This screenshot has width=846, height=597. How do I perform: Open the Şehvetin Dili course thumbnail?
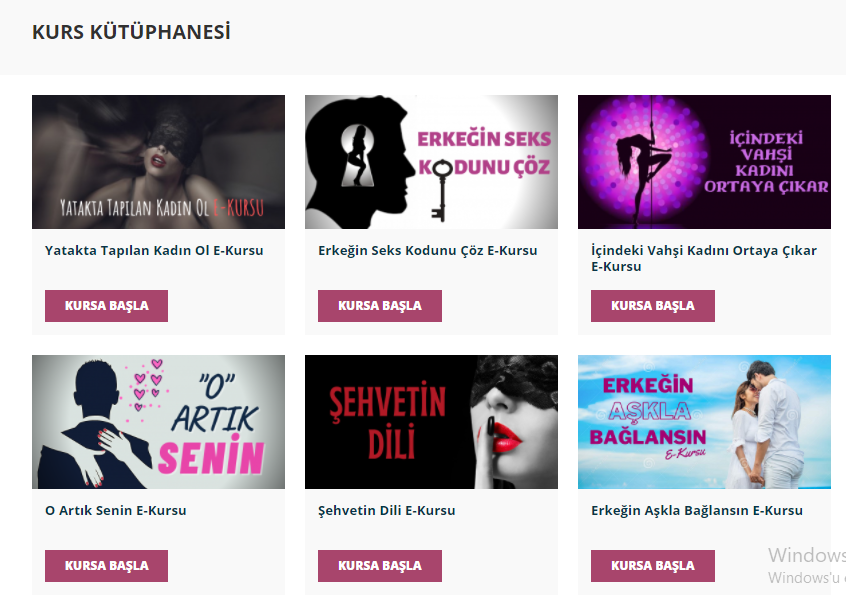pyautogui.click(x=431, y=422)
